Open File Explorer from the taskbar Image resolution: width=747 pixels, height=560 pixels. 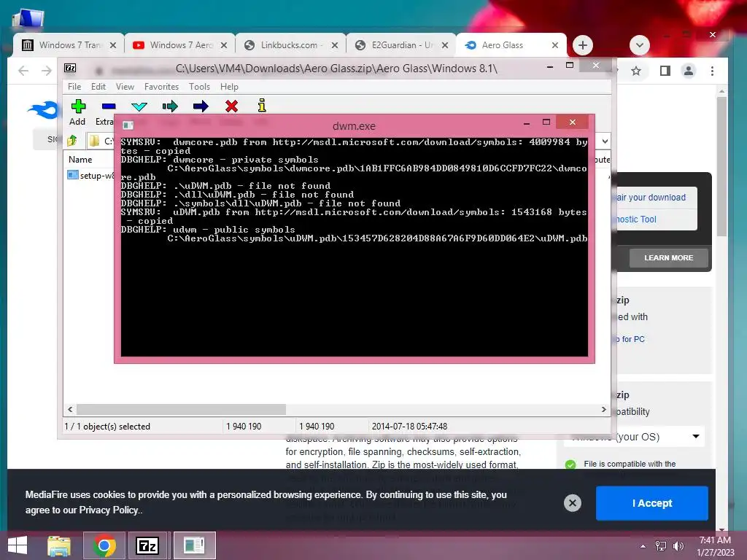59,545
